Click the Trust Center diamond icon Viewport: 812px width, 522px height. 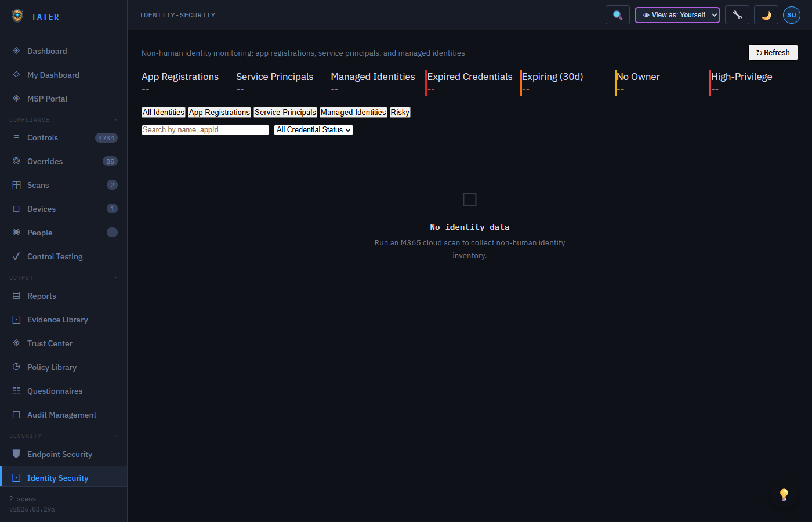(16, 343)
